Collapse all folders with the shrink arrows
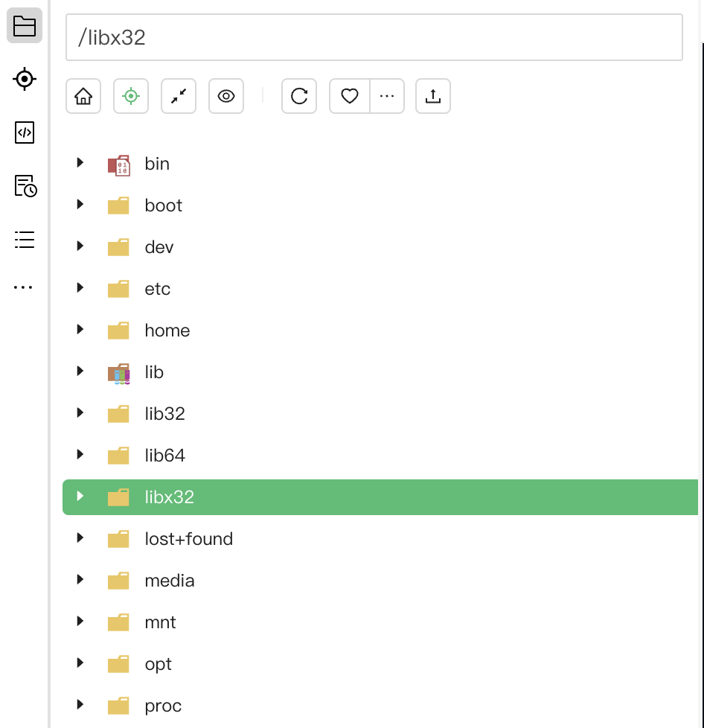The height and width of the screenshot is (728, 704). point(179,96)
